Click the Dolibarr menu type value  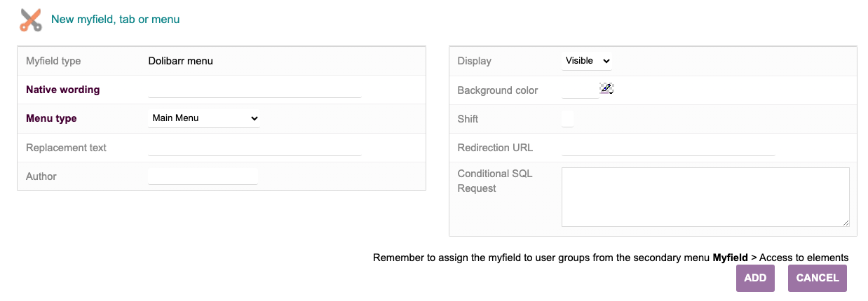(x=181, y=61)
